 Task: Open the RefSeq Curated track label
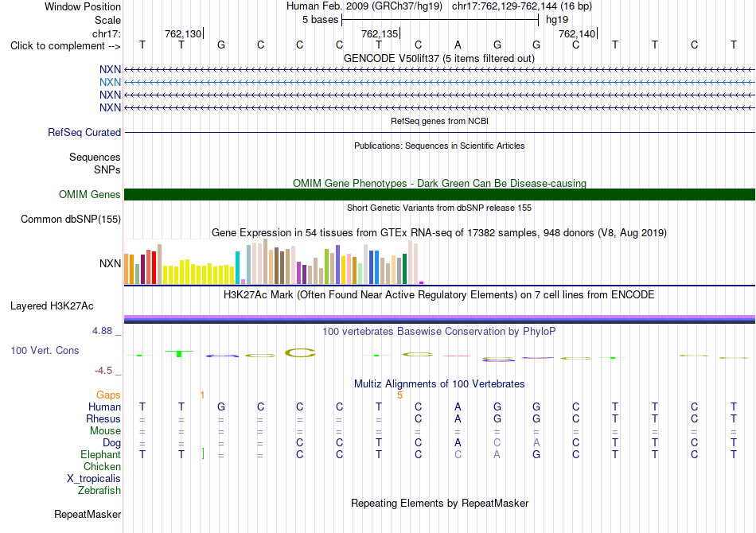click(84, 133)
